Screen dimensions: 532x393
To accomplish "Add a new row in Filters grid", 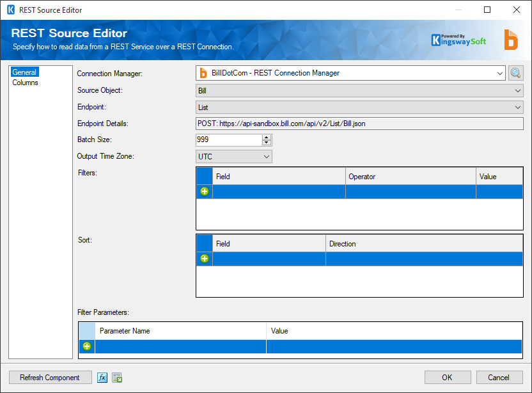I will click(205, 191).
